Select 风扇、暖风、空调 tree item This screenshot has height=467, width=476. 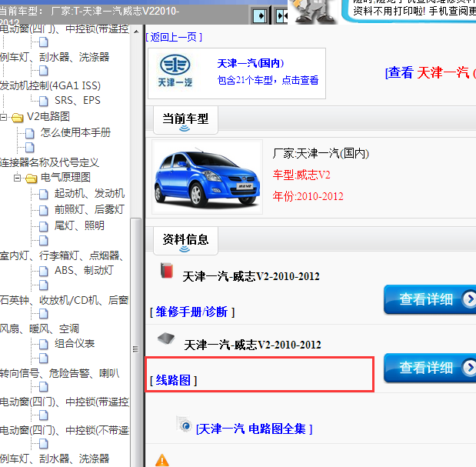point(39,329)
